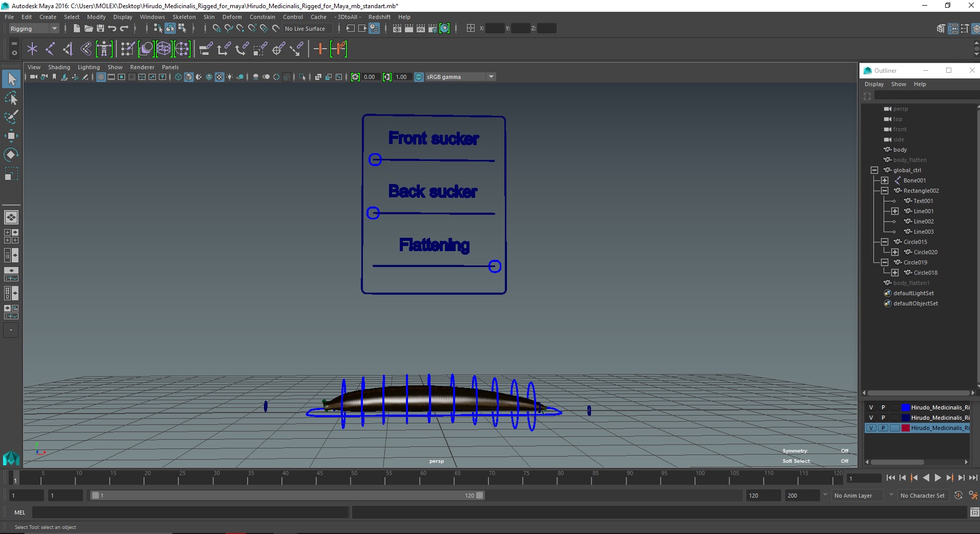
Task: Click Play backwards button
Action: (926, 478)
